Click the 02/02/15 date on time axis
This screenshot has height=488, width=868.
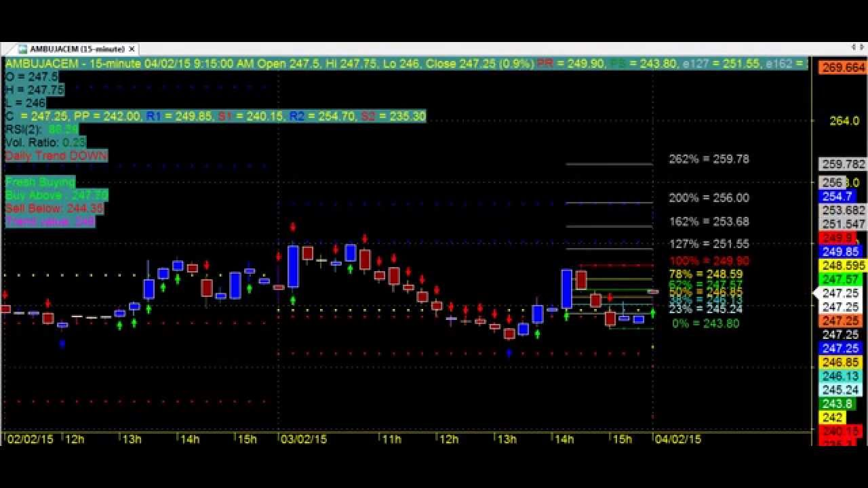click(x=29, y=439)
